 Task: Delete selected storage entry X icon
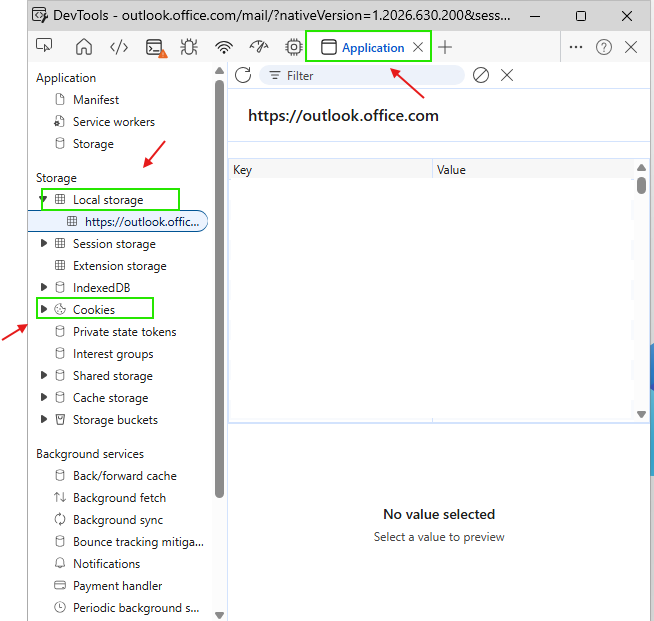click(507, 75)
